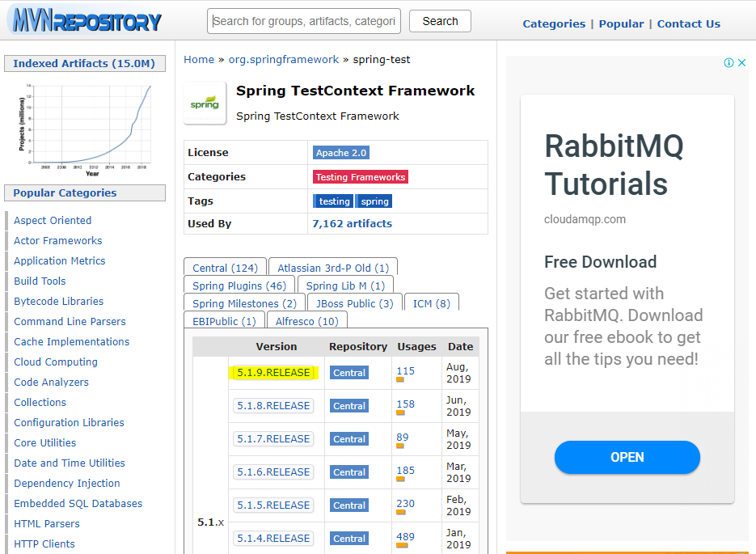The width and height of the screenshot is (756, 554).
Task: Switch to the Alfresco (10) tab
Action: [x=307, y=321]
